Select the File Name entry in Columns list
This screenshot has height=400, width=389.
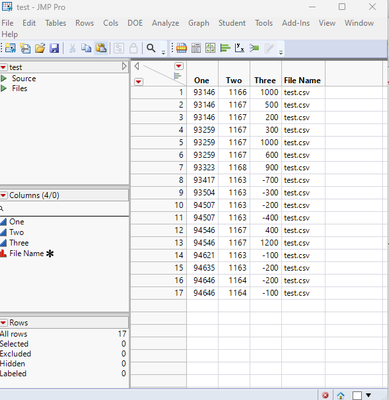point(26,253)
